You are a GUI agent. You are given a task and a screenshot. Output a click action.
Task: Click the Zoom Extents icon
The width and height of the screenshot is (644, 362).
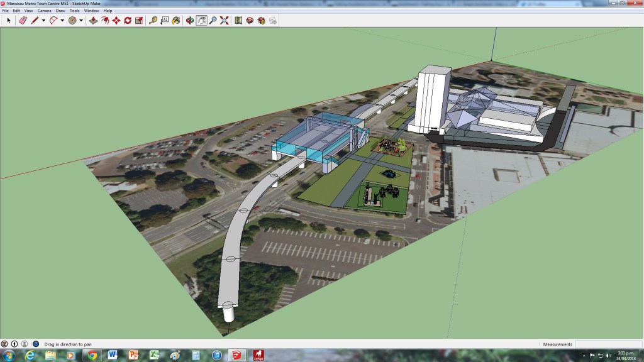224,21
